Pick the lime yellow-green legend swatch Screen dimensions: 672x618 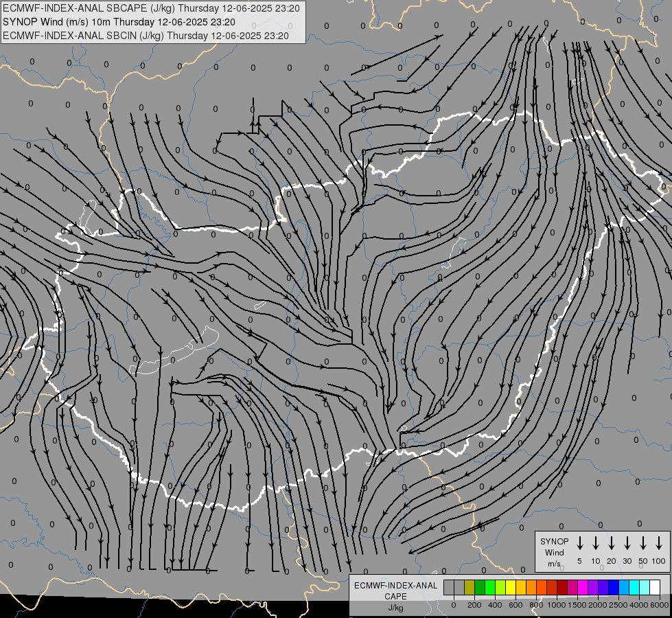[500, 587]
